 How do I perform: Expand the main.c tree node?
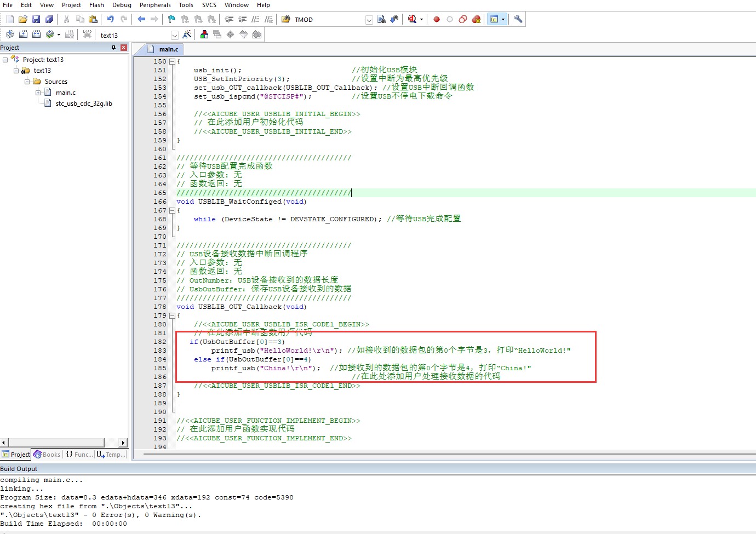click(x=38, y=93)
